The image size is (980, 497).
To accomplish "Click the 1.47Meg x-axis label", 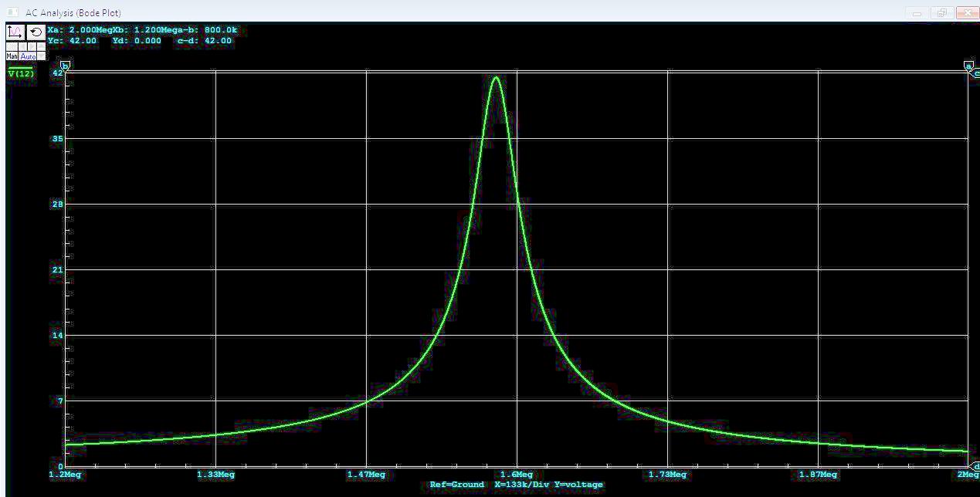I will [366, 475].
